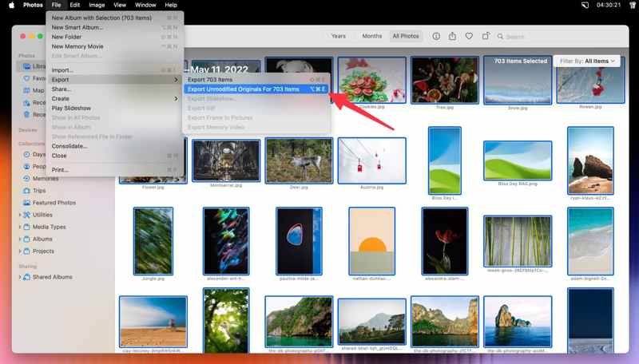639x364 pixels.
Task: Open the Export submenu
Action: [114, 80]
